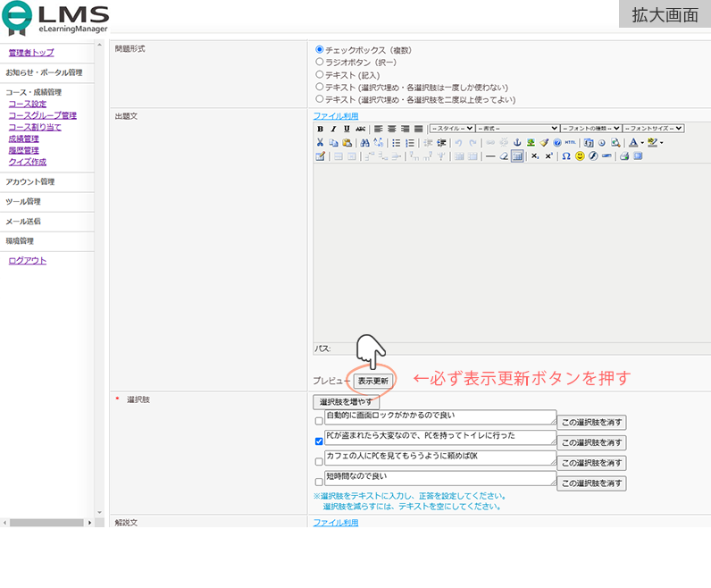Image resolution: width=711 pixels, height=588 pixels.
Task: Open クイズ作成 link in sidebar
Action: point(27,162)
